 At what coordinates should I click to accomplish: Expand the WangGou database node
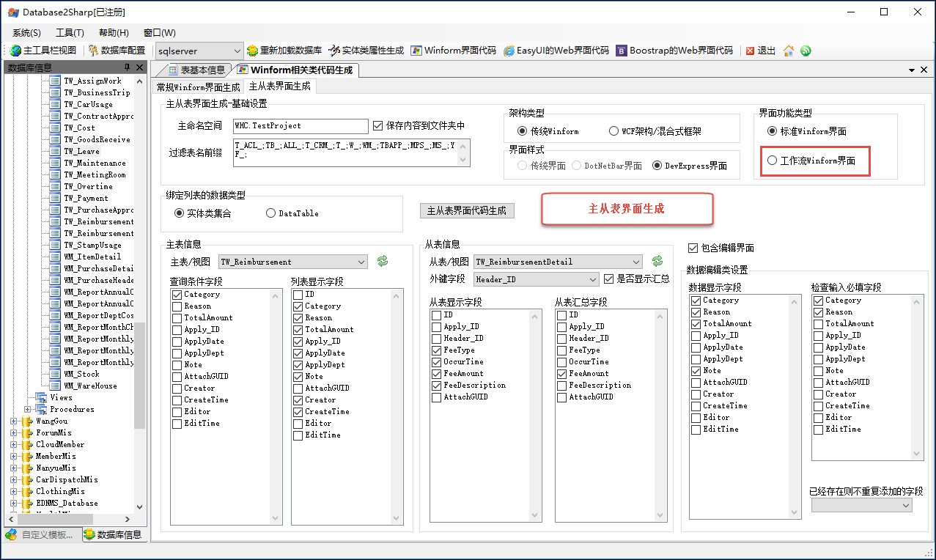pyautogui.click(x=13, y=421)
